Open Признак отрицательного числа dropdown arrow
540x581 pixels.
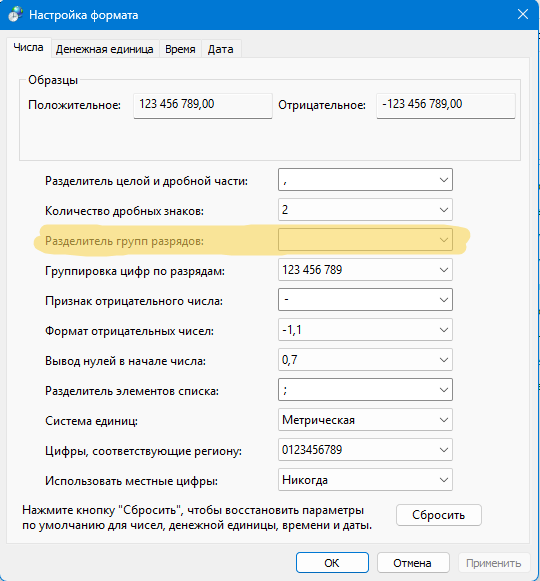point(443,300)
